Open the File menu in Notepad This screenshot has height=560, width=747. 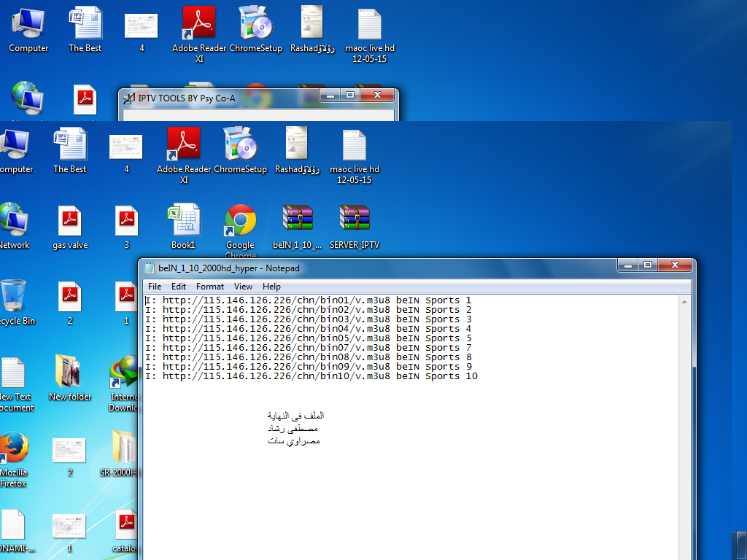coord(155,286)
